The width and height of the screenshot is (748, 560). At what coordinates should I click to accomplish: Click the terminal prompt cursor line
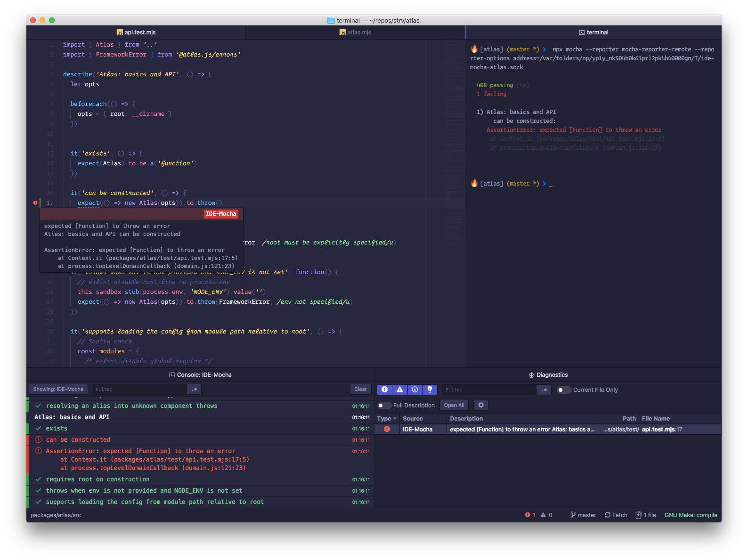tap(512, 184)
